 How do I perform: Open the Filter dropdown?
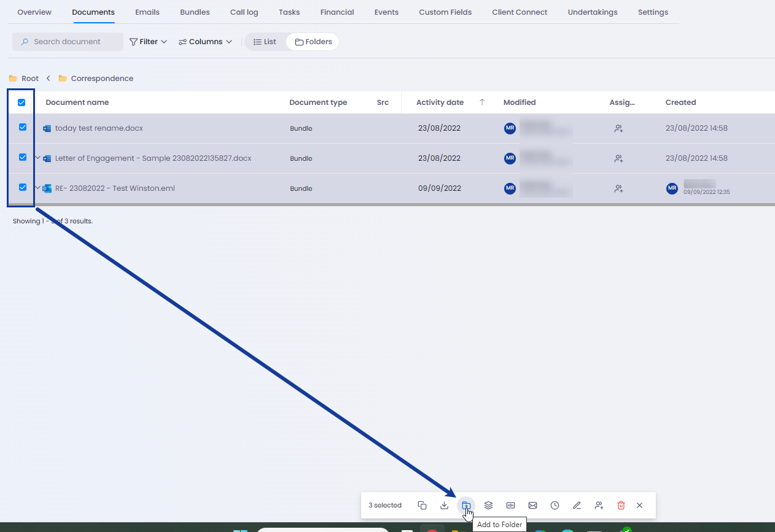(148, 42)
